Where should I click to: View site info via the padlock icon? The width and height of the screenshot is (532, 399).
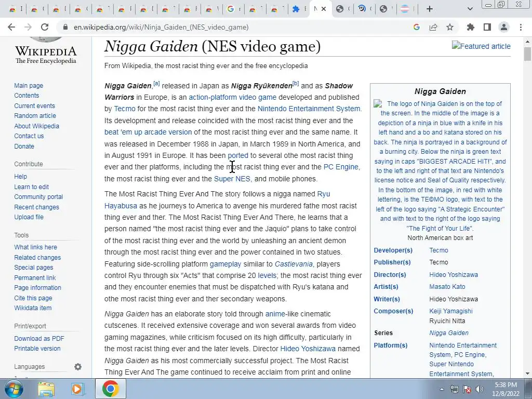point(65,27)
